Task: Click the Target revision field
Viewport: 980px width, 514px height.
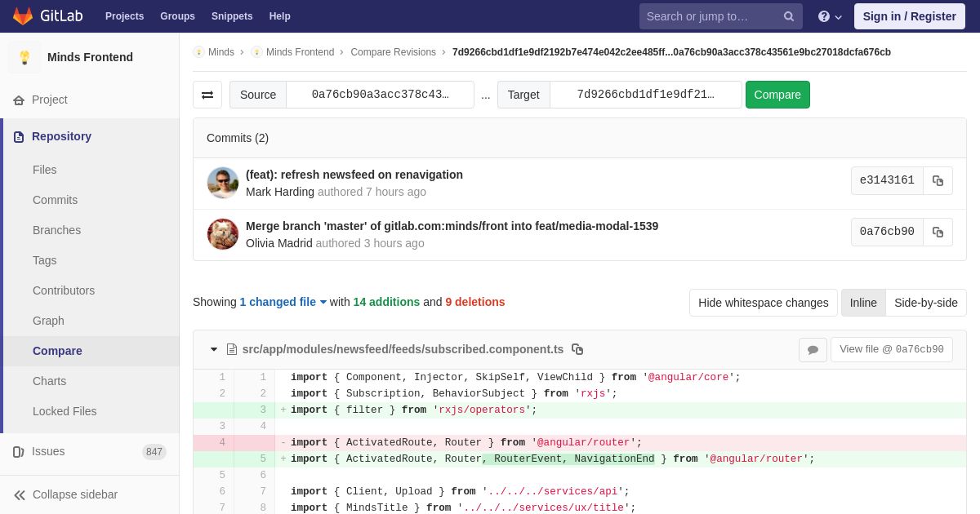Action: 645,95
